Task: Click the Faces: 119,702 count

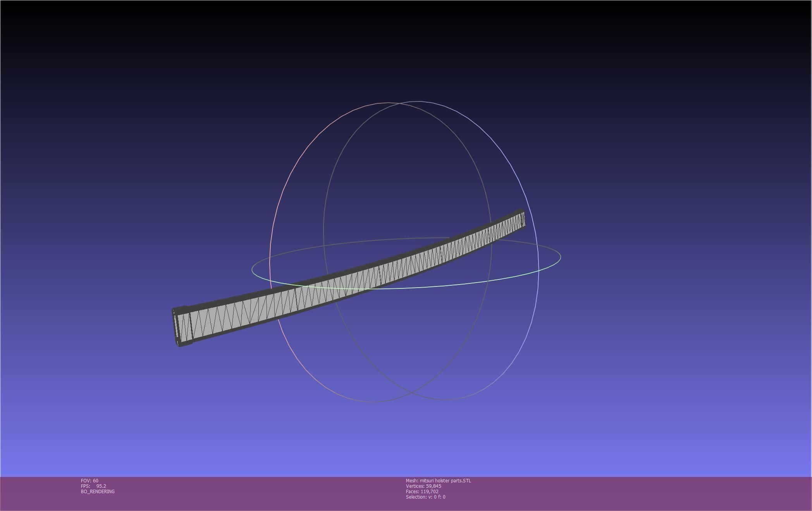Action: coord(422,491)
